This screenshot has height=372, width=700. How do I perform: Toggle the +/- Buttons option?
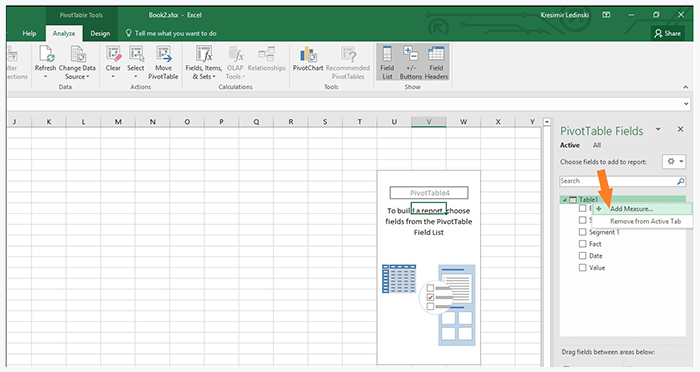point(411,63)
